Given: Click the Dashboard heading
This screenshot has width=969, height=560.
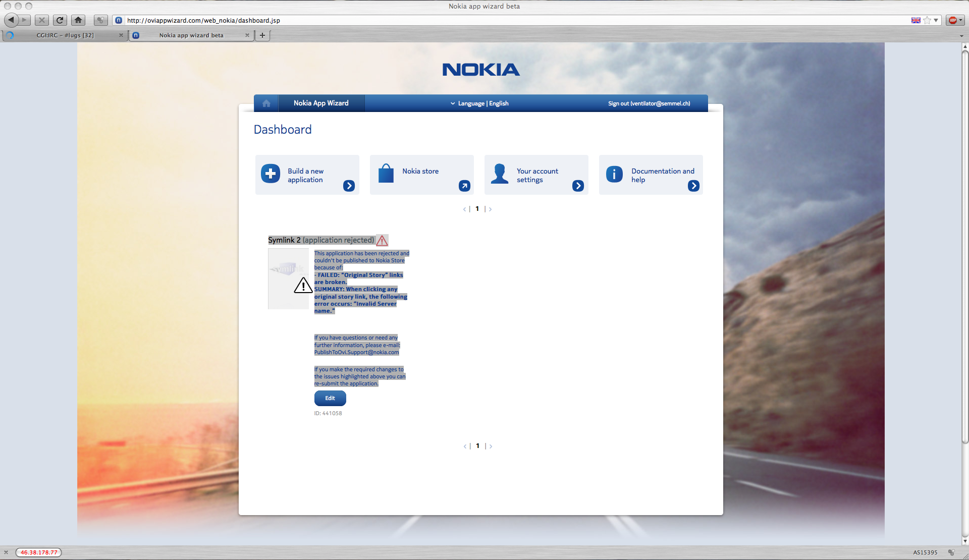Looking at the screenshot, I should pos(283,130).
